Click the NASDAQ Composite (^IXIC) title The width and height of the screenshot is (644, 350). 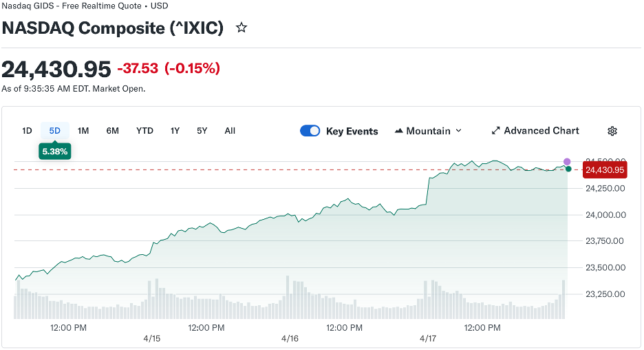pos(113,28)
